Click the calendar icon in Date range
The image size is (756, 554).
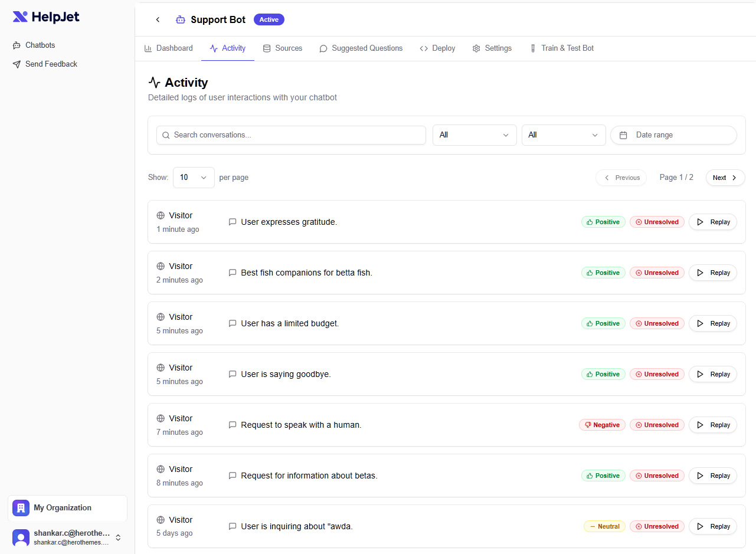[x=623, y=135]
